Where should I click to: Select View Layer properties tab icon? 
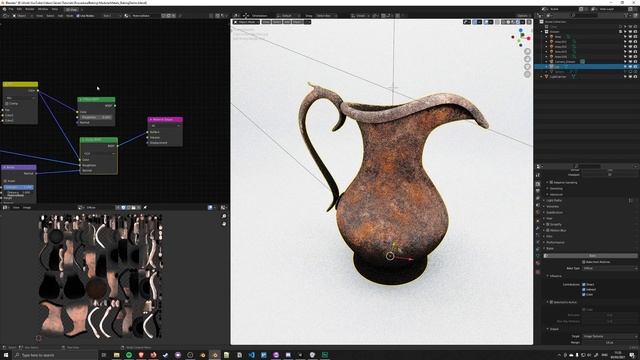[x=538, y=198]
